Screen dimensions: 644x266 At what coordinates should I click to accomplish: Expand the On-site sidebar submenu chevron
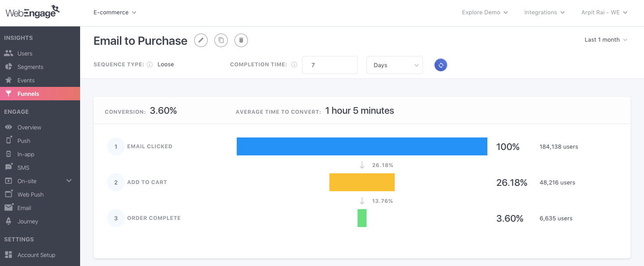pyautogui.click(x=69, y=181)
